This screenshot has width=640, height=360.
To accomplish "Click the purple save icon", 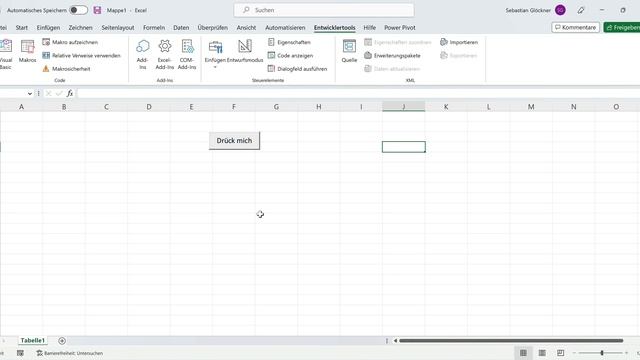I will point(97,10).
